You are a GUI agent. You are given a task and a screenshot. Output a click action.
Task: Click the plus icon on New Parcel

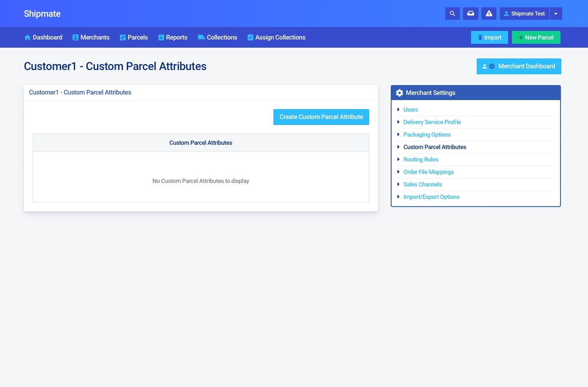click(521, 37)
